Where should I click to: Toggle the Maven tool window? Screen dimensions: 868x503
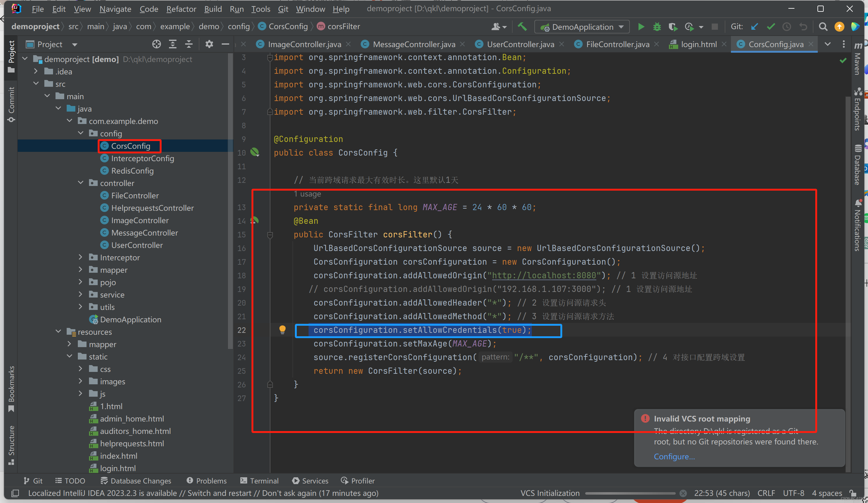coord(858,59)
